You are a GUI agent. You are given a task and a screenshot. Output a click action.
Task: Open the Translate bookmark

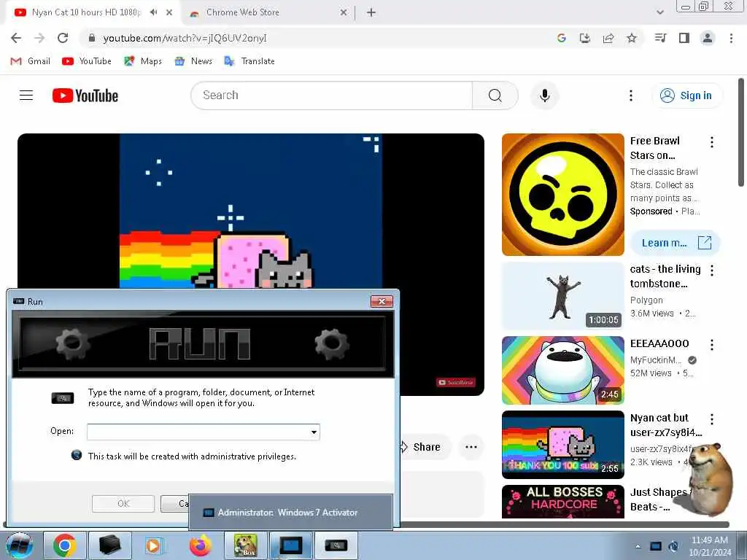coord(249,61)
